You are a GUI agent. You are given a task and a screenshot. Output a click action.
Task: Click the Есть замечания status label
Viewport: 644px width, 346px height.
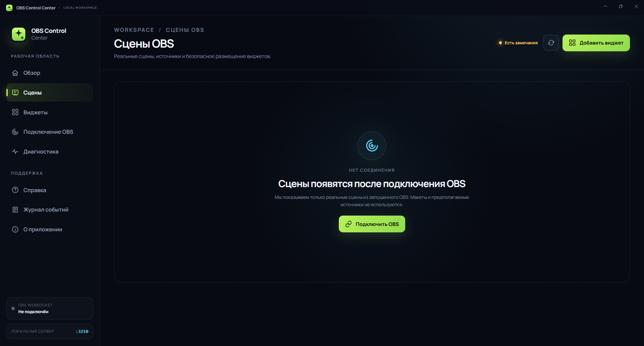click(521, 43)
